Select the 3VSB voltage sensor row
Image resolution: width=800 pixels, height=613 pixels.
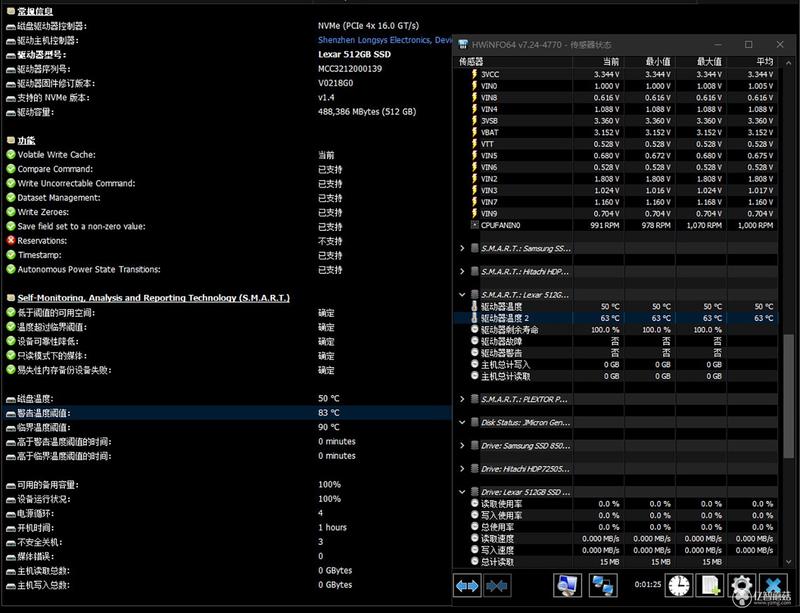(x=616, y=121)
